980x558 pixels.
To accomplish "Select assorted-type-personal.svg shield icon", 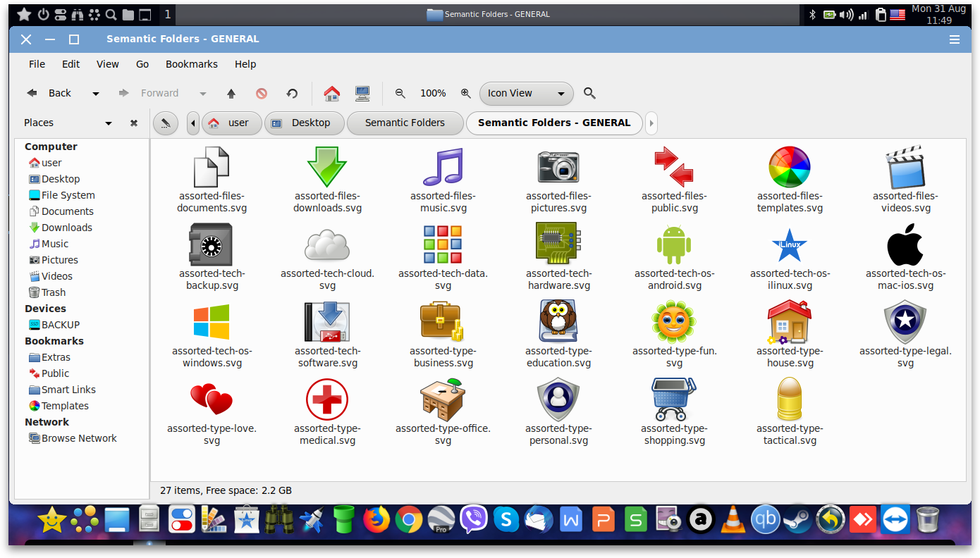I will [558, 399].
